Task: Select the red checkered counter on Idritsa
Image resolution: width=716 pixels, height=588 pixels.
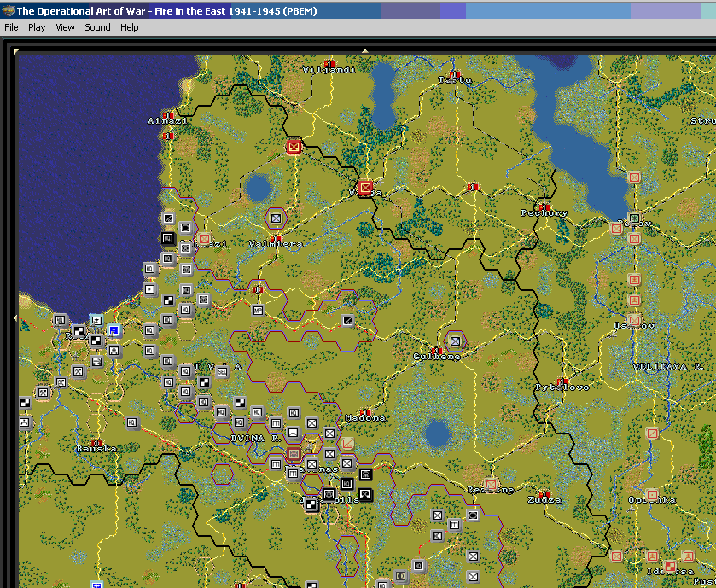Action: coord(670,567)
